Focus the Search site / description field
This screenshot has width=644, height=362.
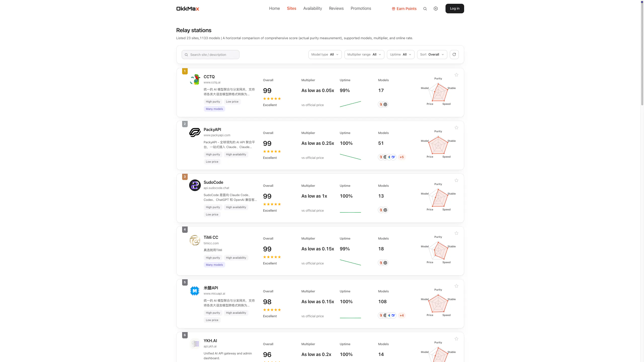coord(210,55)
